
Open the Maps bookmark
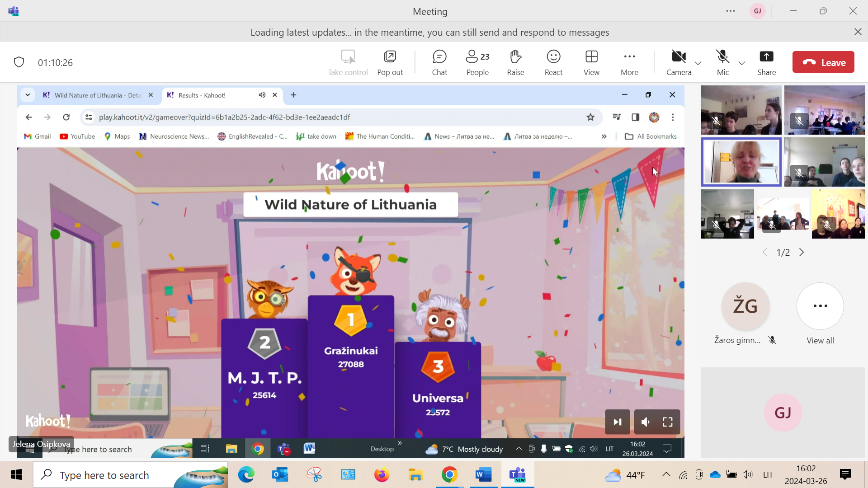pyautogui.click(x=117, y=136)
